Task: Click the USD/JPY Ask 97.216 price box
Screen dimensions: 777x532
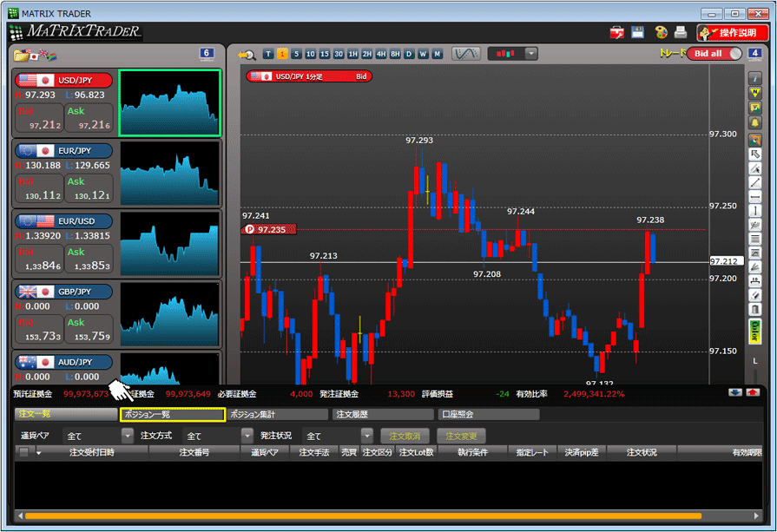Action: click(89, 118)
